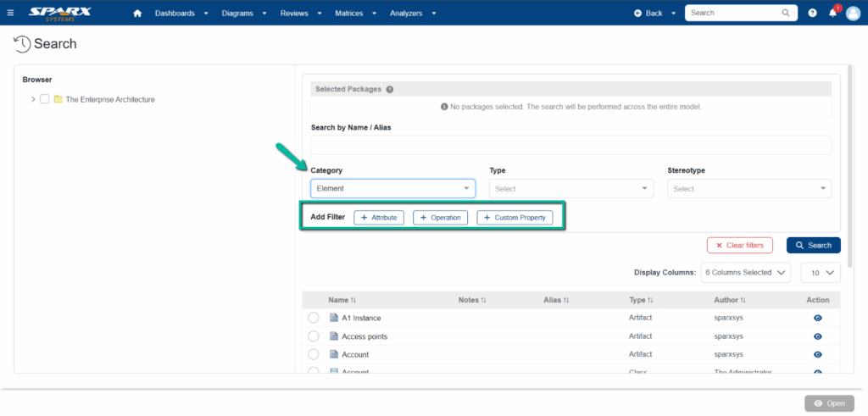Click the Search by Name / Alias field
The width and height of the screenshot is (868, 416).
click(571, 145)
